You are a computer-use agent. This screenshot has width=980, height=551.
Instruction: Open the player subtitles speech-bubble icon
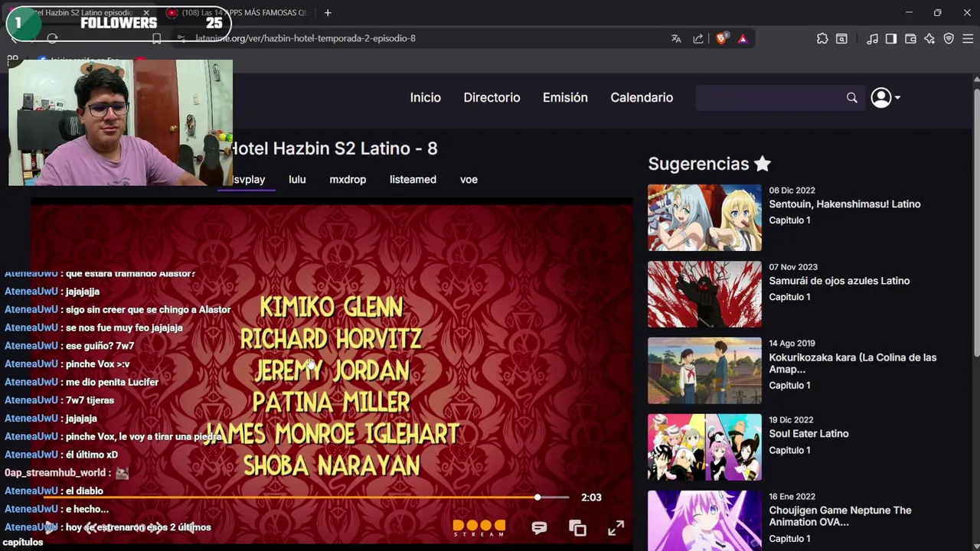pyautogui.click(x=539, y=528)
